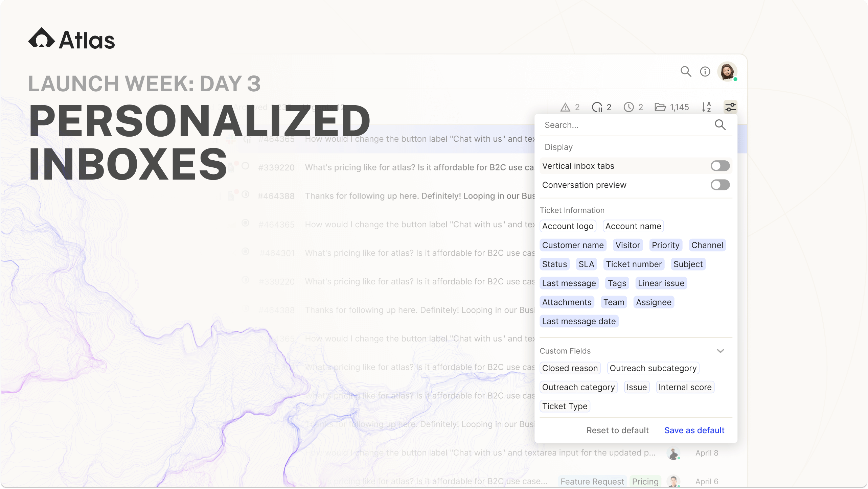Deselect the Linear issue chip

(661, 283)
